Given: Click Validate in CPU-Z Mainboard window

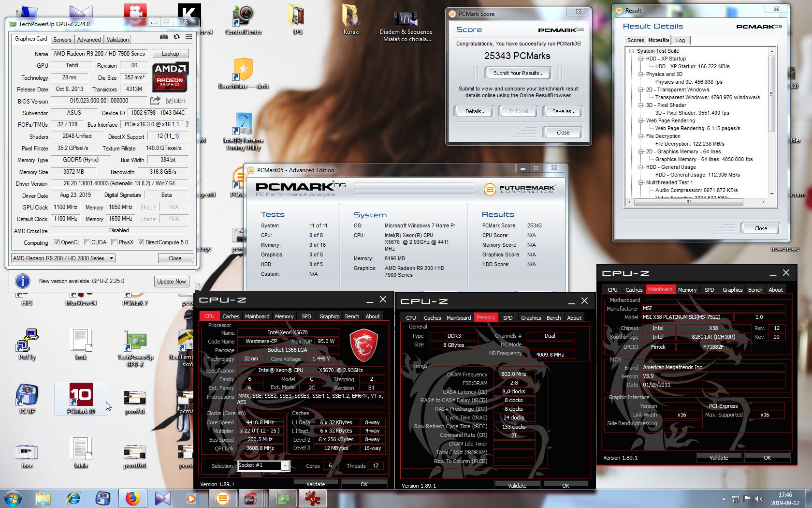Looking at the screenshot, I should point(718,457).
